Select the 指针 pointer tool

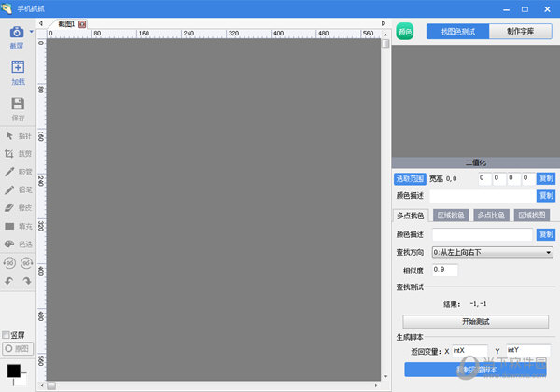pyautogui.click(x=19, y=135)
